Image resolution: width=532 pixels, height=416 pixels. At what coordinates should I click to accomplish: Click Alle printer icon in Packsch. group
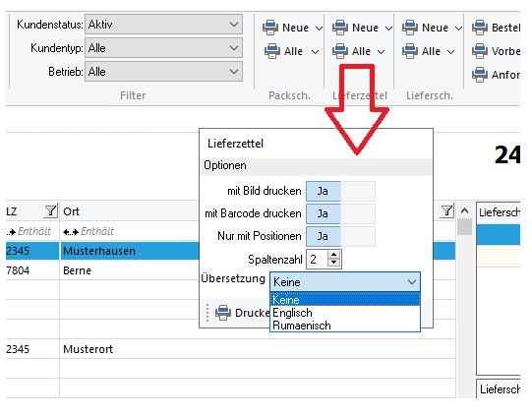(272, 51)
